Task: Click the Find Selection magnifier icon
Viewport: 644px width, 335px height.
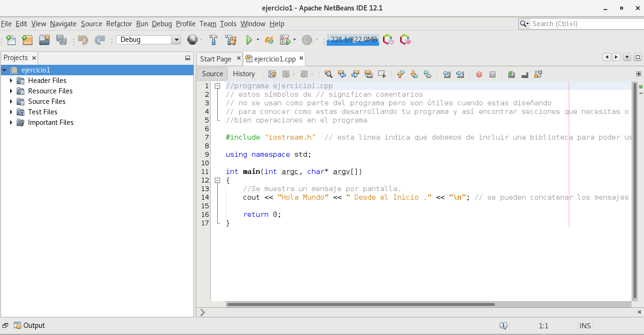Action: pos(328,74)
